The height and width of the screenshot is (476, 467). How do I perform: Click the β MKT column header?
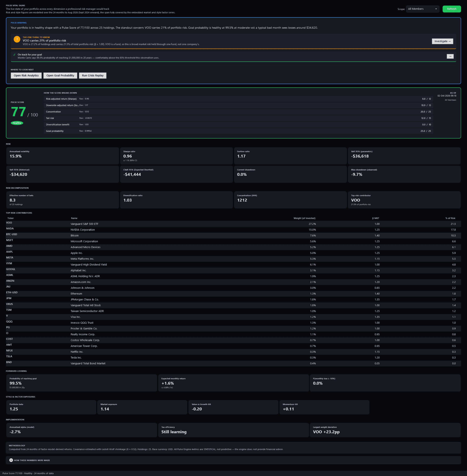point(376,218)
